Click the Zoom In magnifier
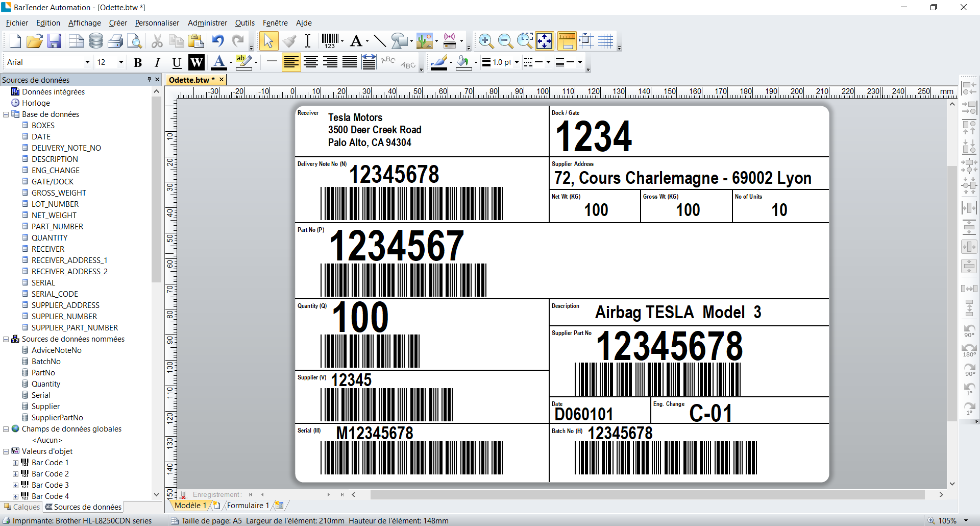980x526 pixels. pyautogui.click(x=485, y=41)
